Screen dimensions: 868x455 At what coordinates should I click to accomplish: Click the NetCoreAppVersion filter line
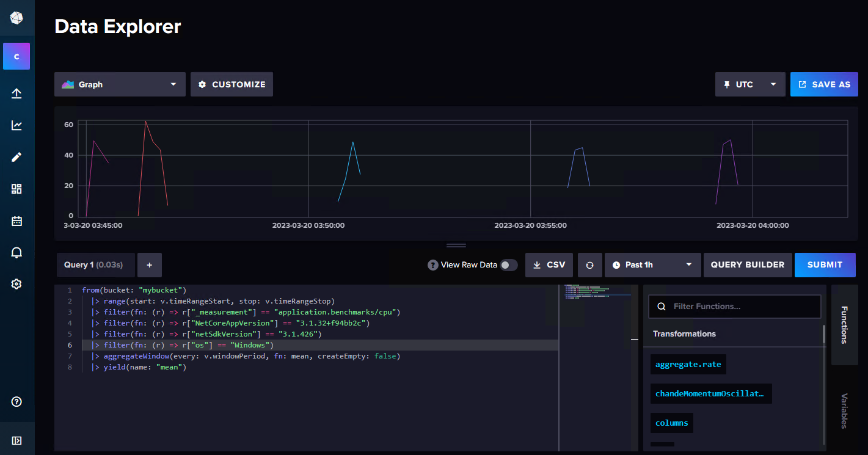click(x=231, y=323)
